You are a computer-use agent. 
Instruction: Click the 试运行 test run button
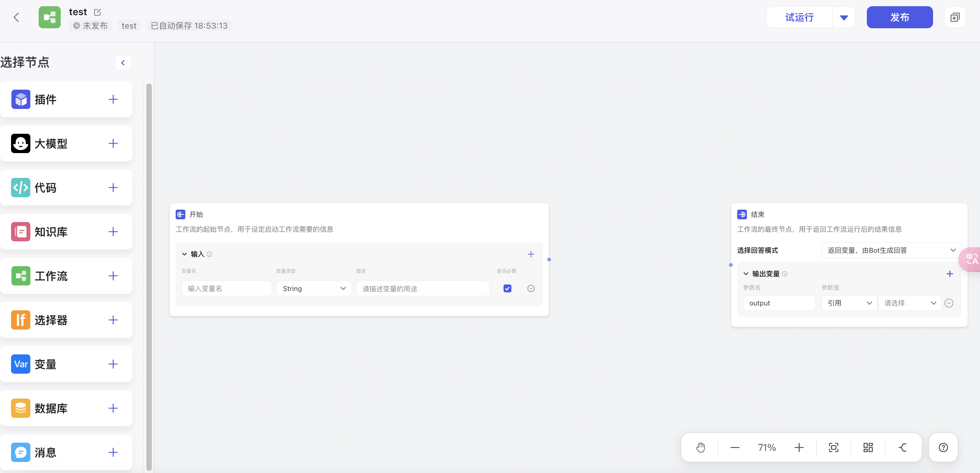click(799, 17)
